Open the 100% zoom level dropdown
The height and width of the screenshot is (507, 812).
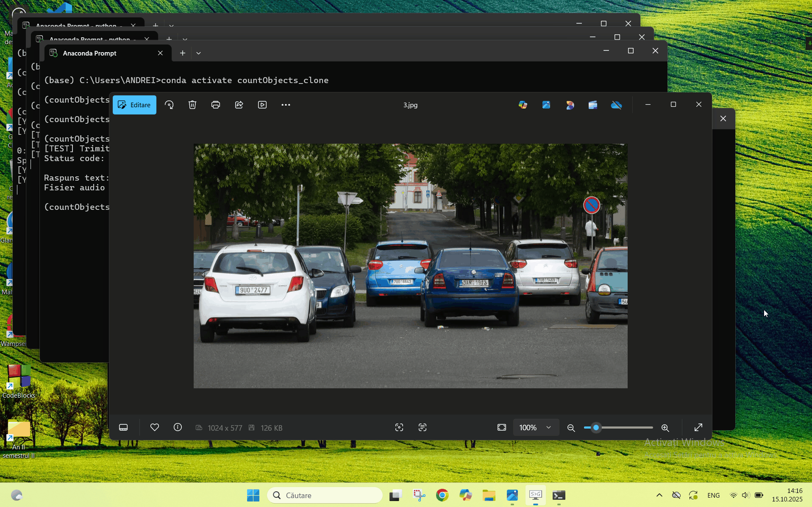tap(536, 427)
